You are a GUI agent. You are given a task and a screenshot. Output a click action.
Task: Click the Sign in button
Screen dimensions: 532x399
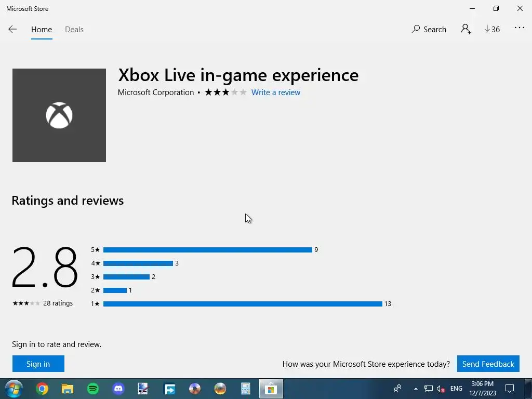point(38,364)
